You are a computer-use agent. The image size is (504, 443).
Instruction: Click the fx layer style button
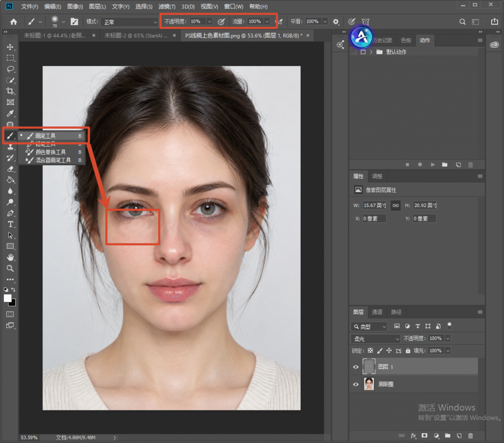[413, 436]
